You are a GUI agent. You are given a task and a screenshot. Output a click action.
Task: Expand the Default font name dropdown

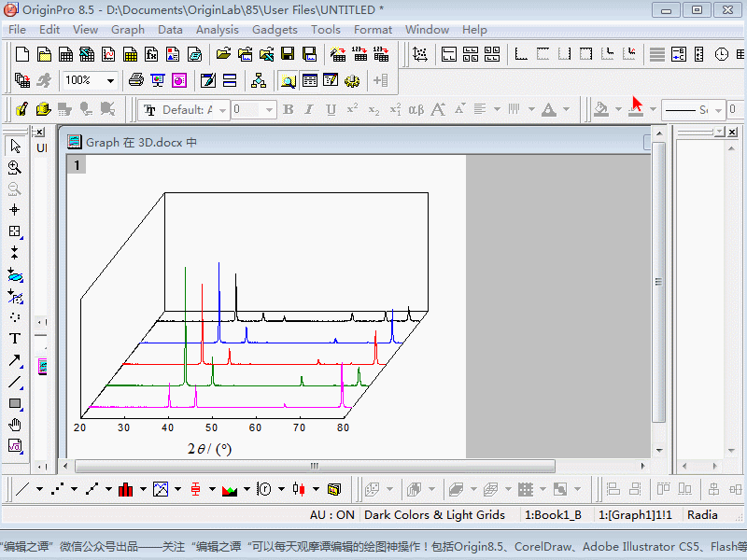click(221, 110)
